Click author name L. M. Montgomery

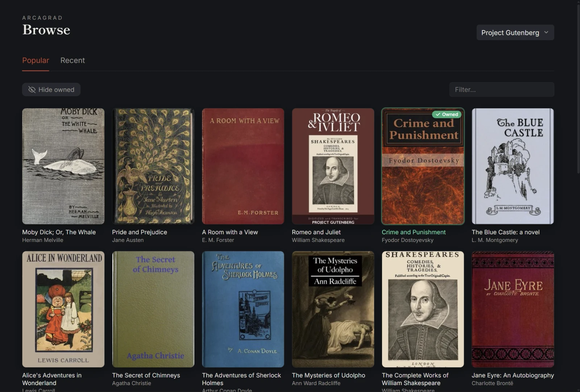coord(495,240)
